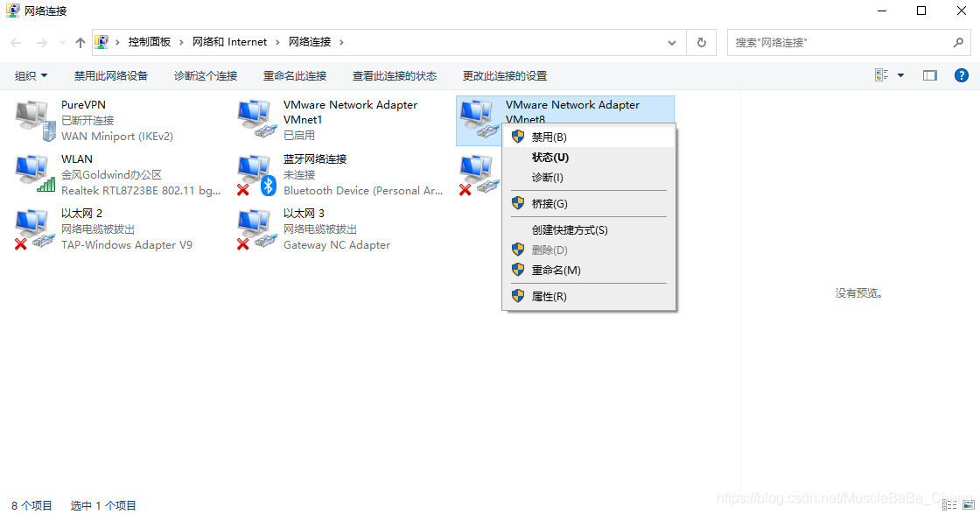This screenshot has width=980, height=514.
Task: Click the 选中 1 个项目 status text
Action: click(x=103, y=505)
